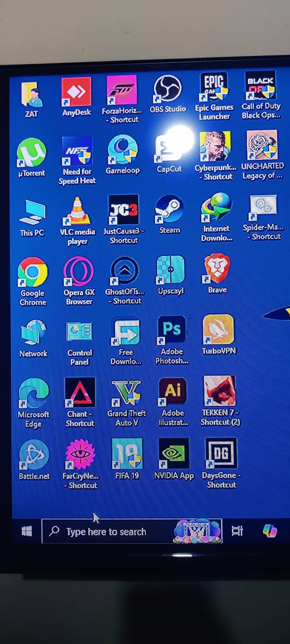This screenshot has width=290, height=644.
Task: Select the GhostOfTsushima shortcut icon
Action: (x=124, y=270)
